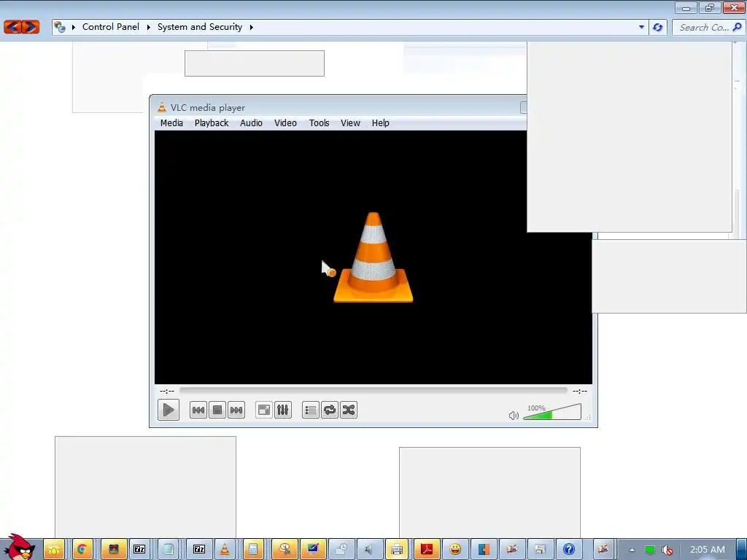Image resolution: width=747 pixels, height=560 pixels.
Task: Click the elapsed time label in VLC
Action: [167, 391]
